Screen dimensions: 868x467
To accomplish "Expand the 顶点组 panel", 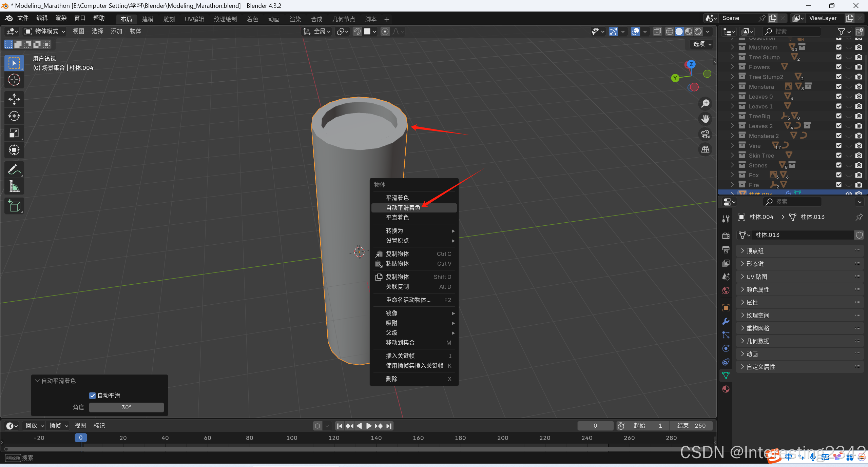I will tap(755, 251).
